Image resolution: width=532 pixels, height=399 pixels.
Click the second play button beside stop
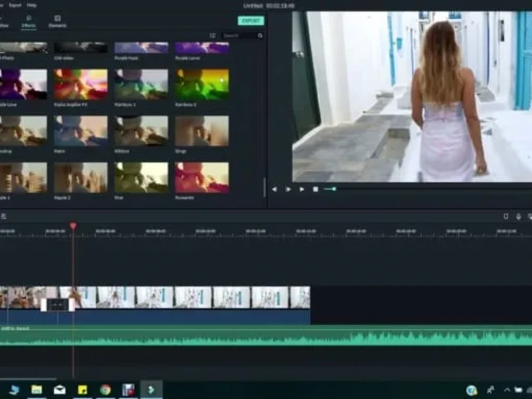[302, 189]
